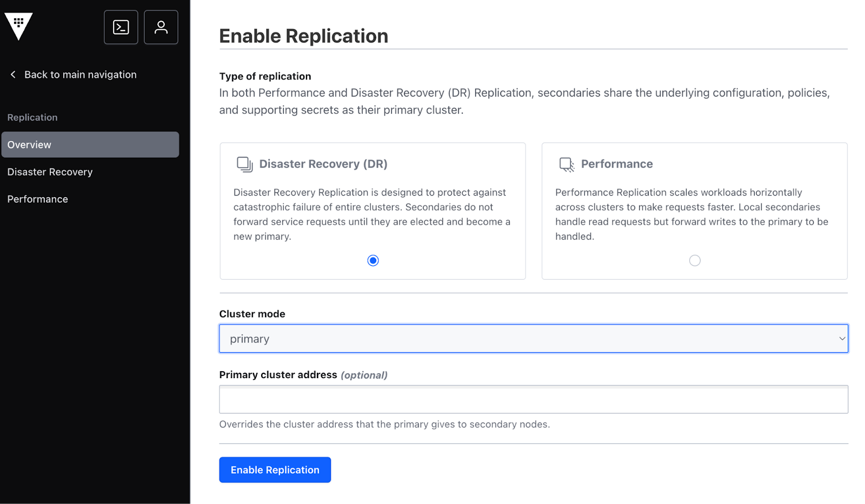Click the Vault logo icon
Viewport: 865px width, 504px height.
tap(19, 26)
